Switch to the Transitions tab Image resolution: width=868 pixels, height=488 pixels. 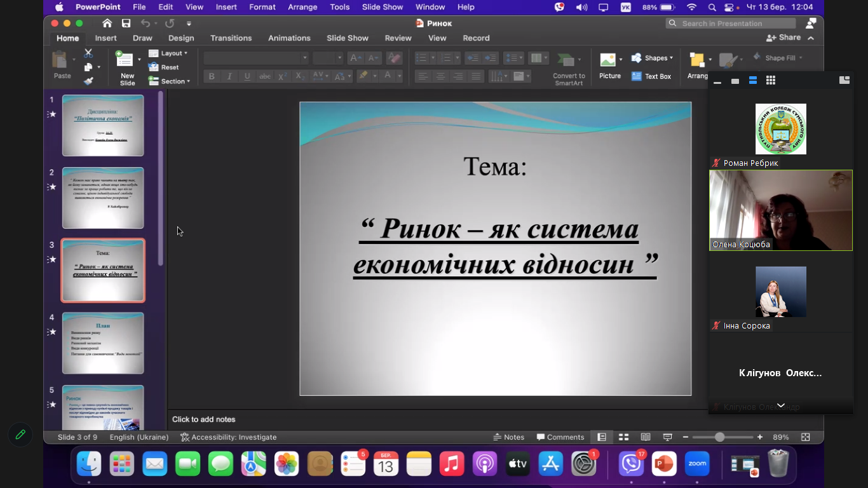[231, 38]
